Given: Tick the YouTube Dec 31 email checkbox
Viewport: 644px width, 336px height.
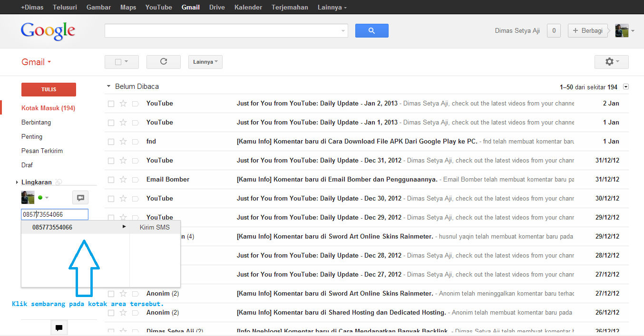Looking at the screenshot, I should tap(111, 161).
